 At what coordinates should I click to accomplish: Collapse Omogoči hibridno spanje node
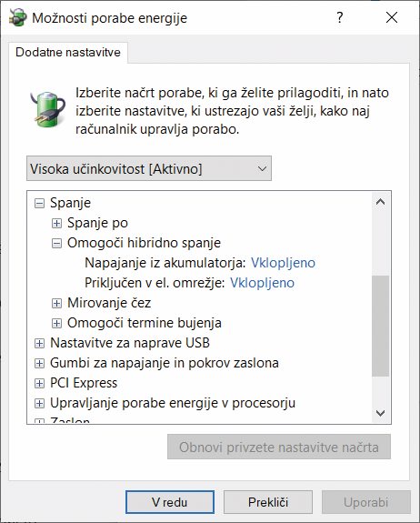[x=56, y=243]
